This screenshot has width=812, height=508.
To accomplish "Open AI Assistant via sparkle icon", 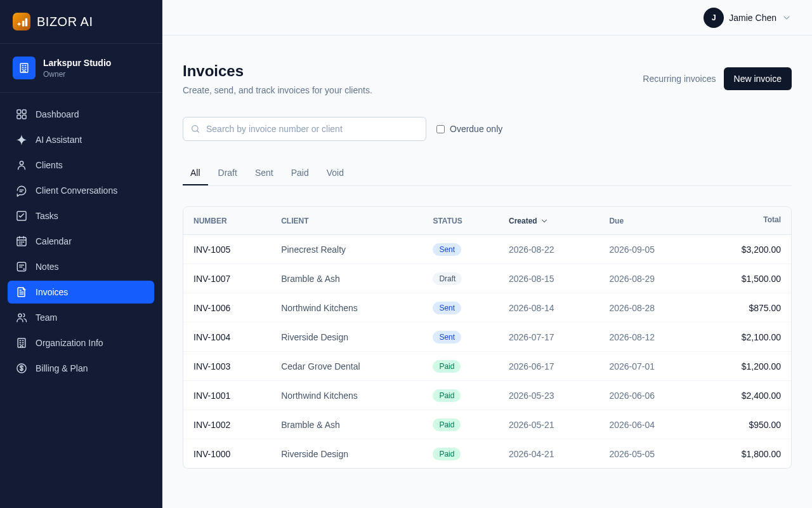I will [x=22, y=140].
